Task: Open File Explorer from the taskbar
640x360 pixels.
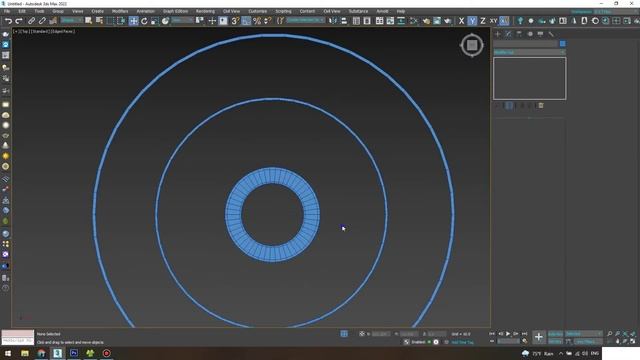Action: click(25, 353)
